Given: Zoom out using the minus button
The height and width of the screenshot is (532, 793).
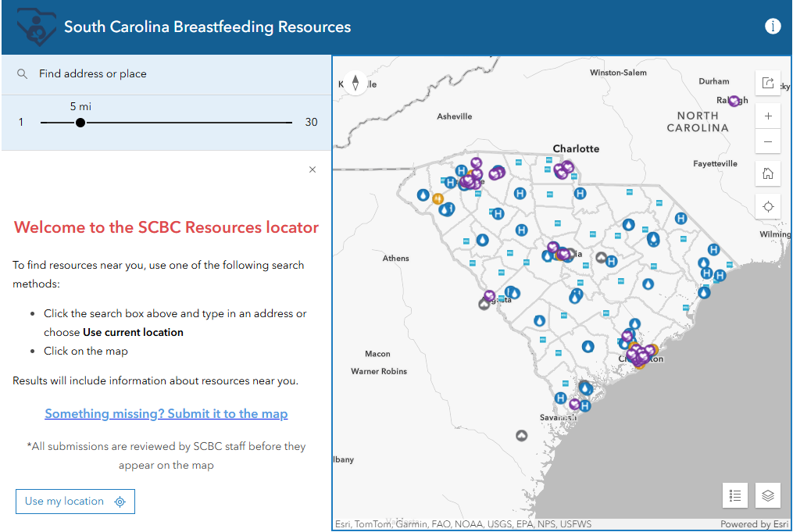Looking at the screenshot, I should pyautogui.click(x=768, y=141).
